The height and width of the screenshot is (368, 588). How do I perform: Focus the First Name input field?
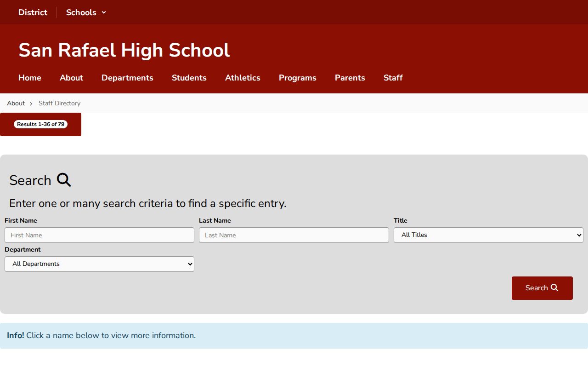(x=99, y=235)
